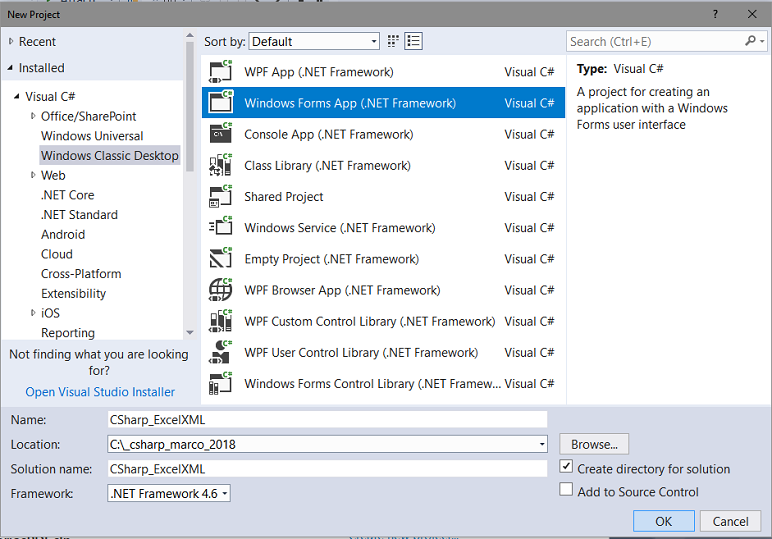Select Extensibility category
The image size is (772, 539).
(x=73, y=293)
